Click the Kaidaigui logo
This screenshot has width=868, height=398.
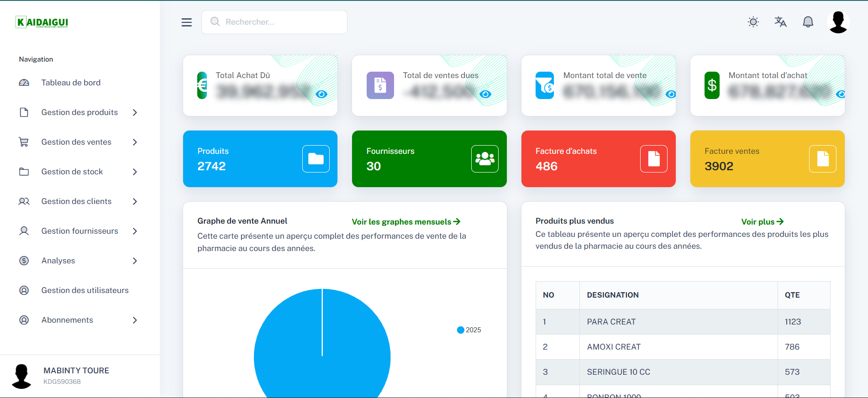click(x=42, y=22)
